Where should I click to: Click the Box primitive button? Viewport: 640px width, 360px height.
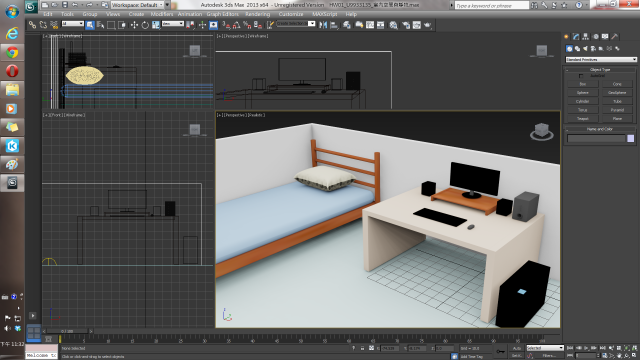coord(582,84)
